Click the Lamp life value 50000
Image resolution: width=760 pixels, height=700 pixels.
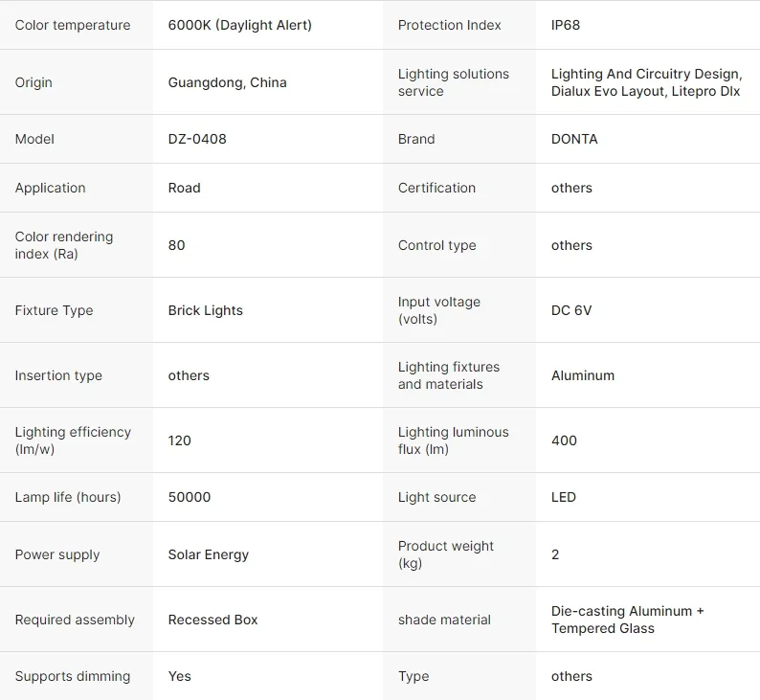pyautogui.click(x=190, y=497)
